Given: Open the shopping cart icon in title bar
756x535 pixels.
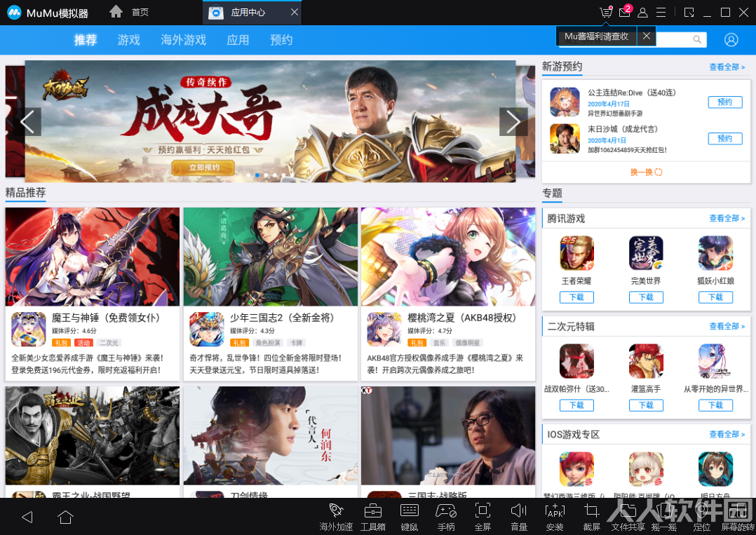Looking at the screenshot, I should click(x=606, y=12).
